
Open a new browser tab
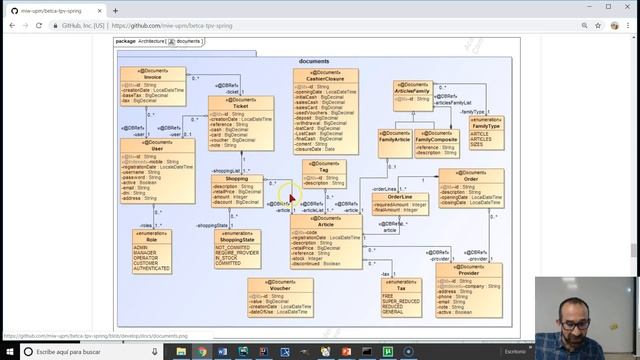[x=116, y=11]
